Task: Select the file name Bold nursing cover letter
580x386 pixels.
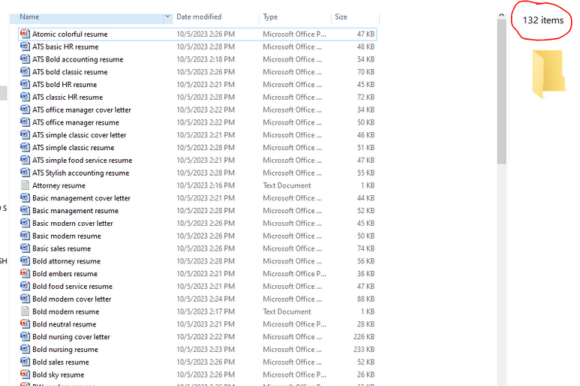Action: tap(71, 336)
